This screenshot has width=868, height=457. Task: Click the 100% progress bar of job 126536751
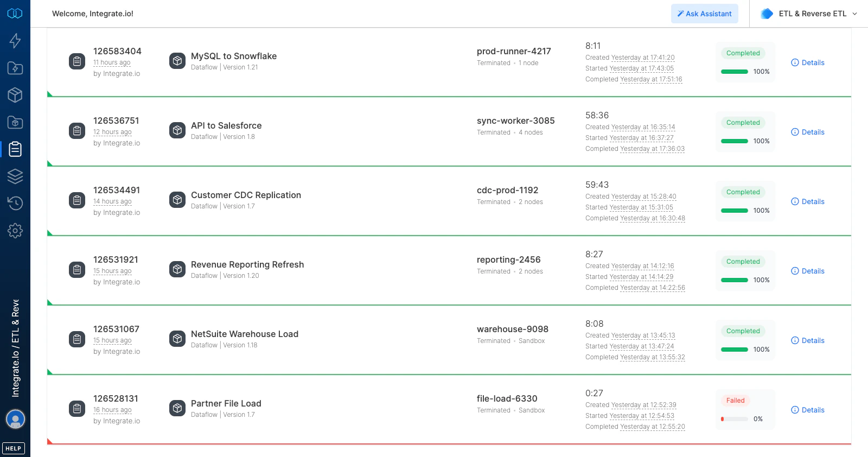coord(735,141)
